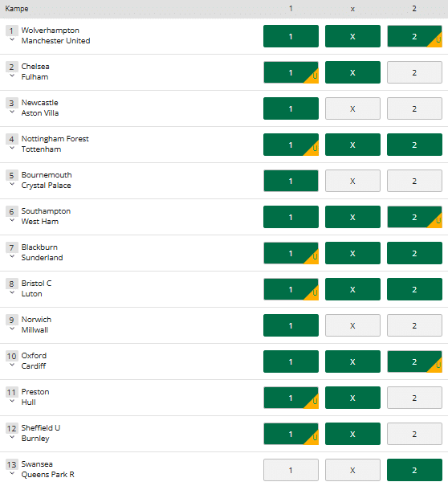Screen dimensions: 448x486
Task: Deselect home win for Nottingham Forest match
Action: [x=291, y=145]
